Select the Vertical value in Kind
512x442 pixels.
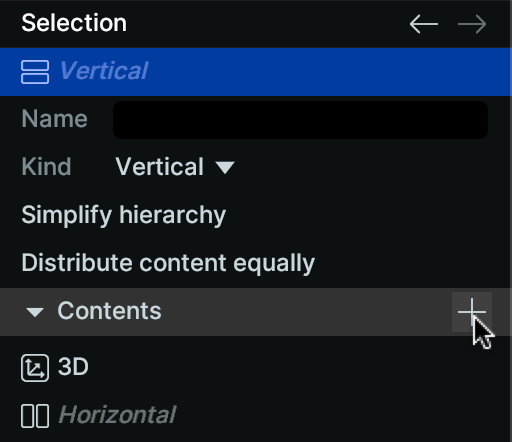pos(159,167)
